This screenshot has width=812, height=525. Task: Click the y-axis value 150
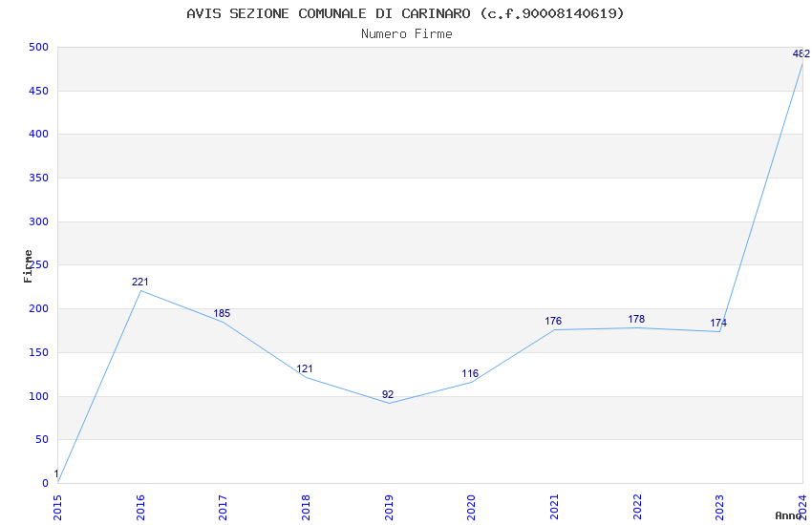(x=39, y=353)
